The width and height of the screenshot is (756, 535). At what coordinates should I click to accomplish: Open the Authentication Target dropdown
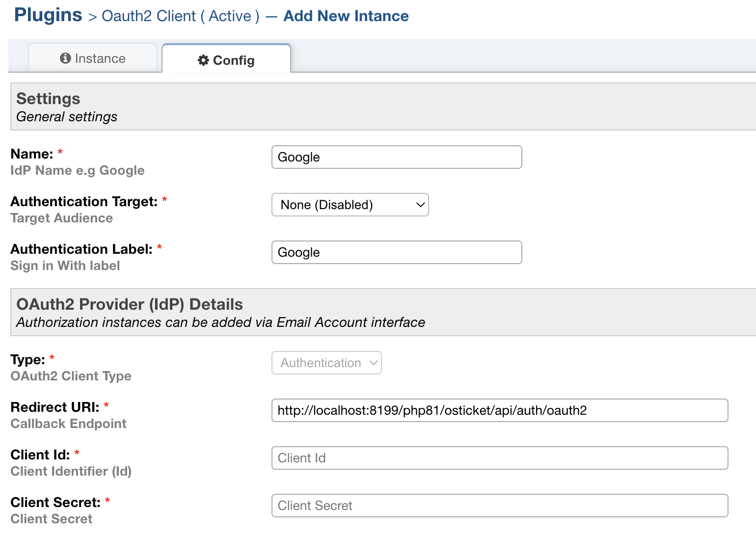point(350,205)
